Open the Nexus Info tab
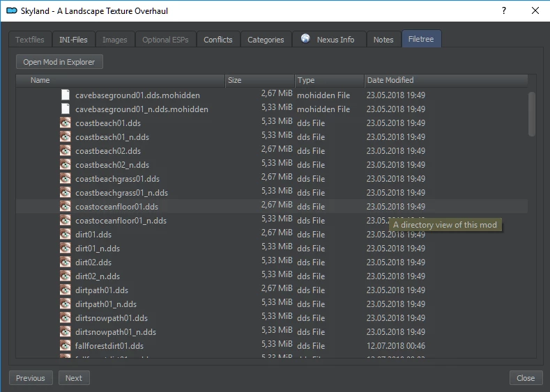The image size is (550, 392). 329,40
